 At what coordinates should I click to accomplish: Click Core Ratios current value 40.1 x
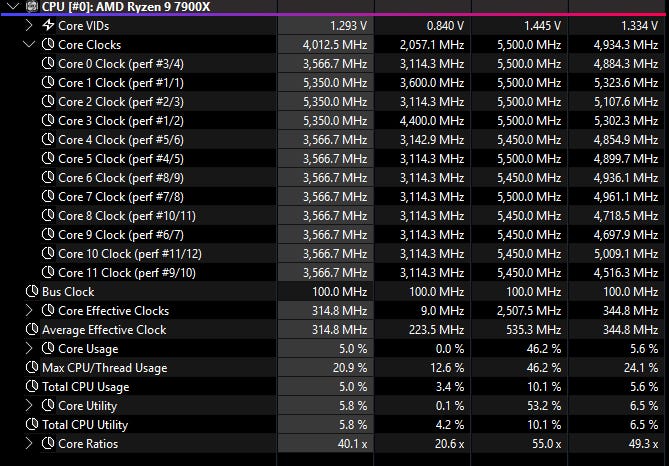coord(352,444)
